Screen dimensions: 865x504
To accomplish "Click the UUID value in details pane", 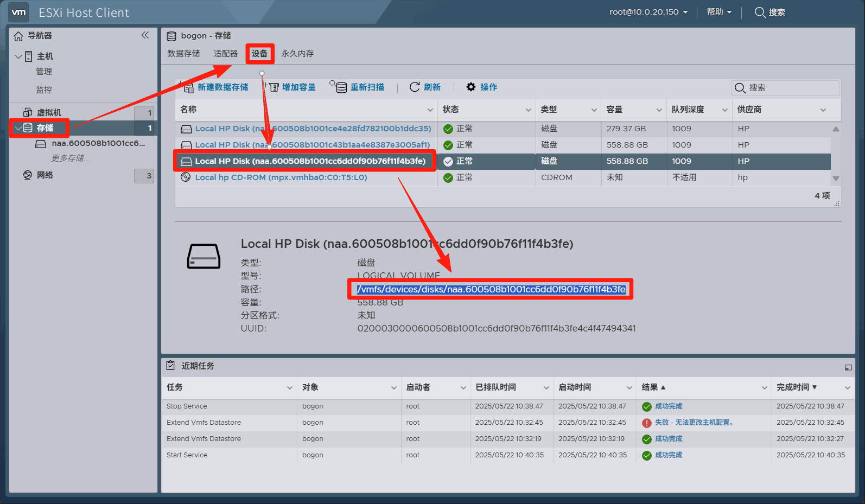I will 497,329.
